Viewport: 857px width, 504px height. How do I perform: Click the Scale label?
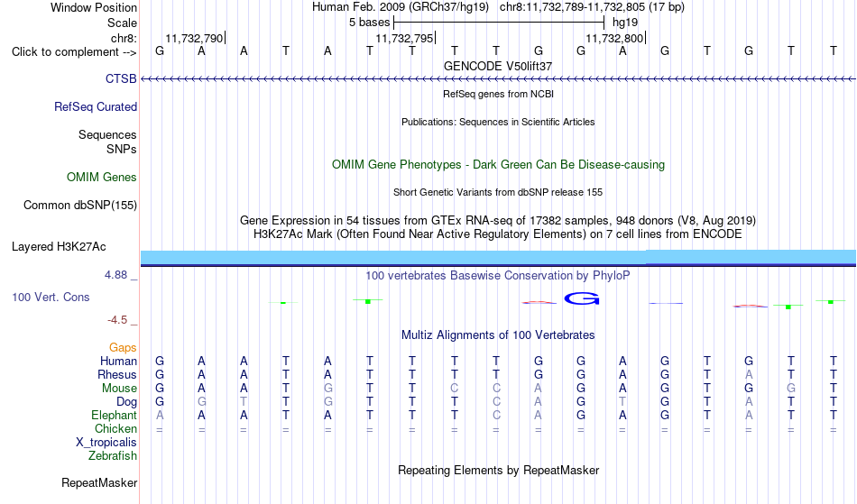tap(122, 23)
